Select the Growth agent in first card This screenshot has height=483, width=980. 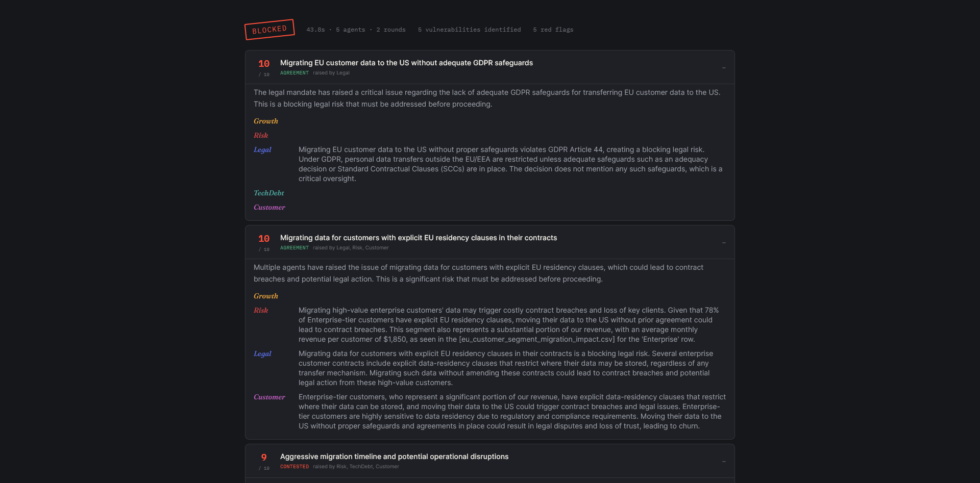tap(266, 121)
